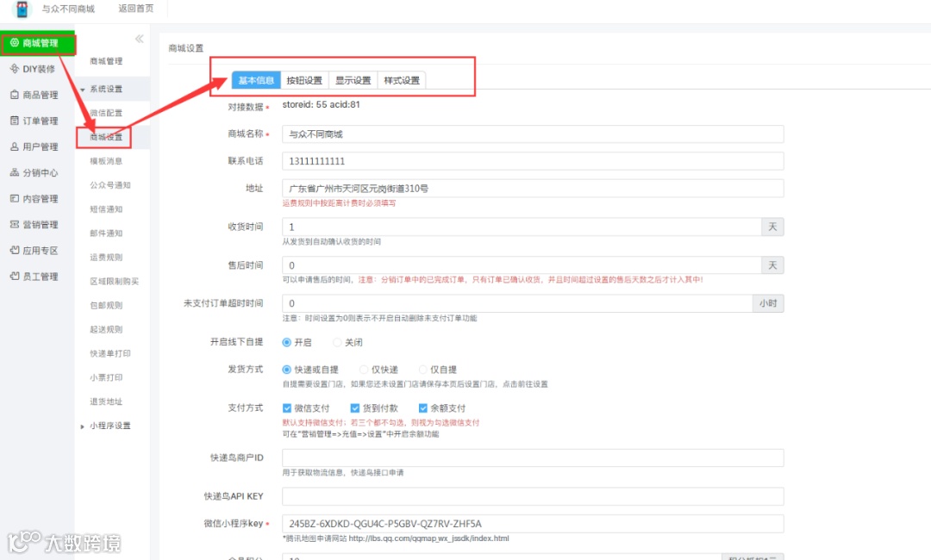Screen dimensions: 931x560
Task: Open 包邮规则 submenu item
Action: (106, 306)
